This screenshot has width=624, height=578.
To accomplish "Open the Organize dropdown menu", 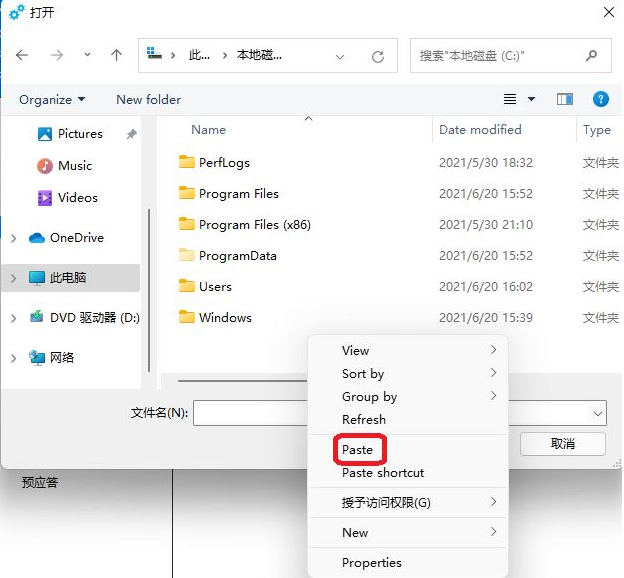I will [x=52, y=99].
